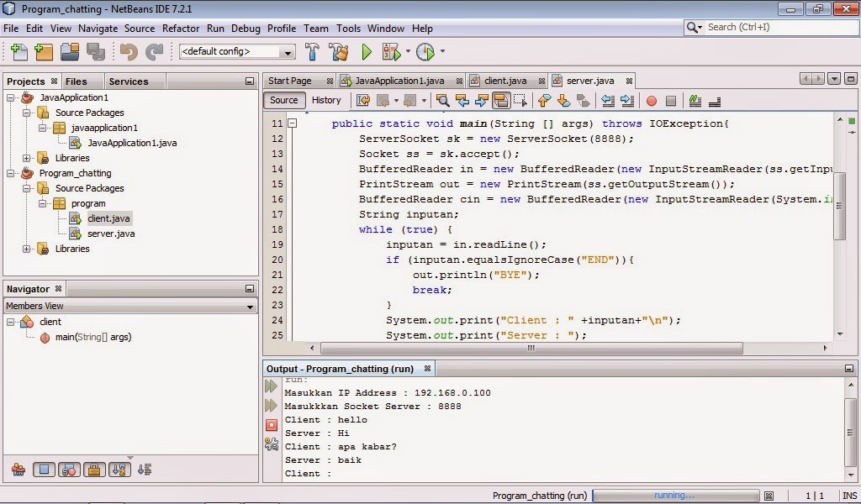This screenshot has width=861, height=504.
Task: Open the Members View dropdown in Navigator
Action: coord(251,307)
